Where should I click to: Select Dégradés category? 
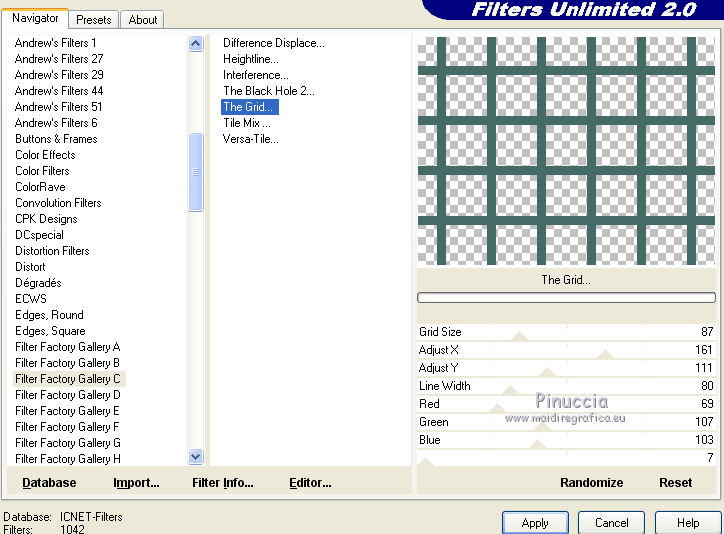pos(38,283)
